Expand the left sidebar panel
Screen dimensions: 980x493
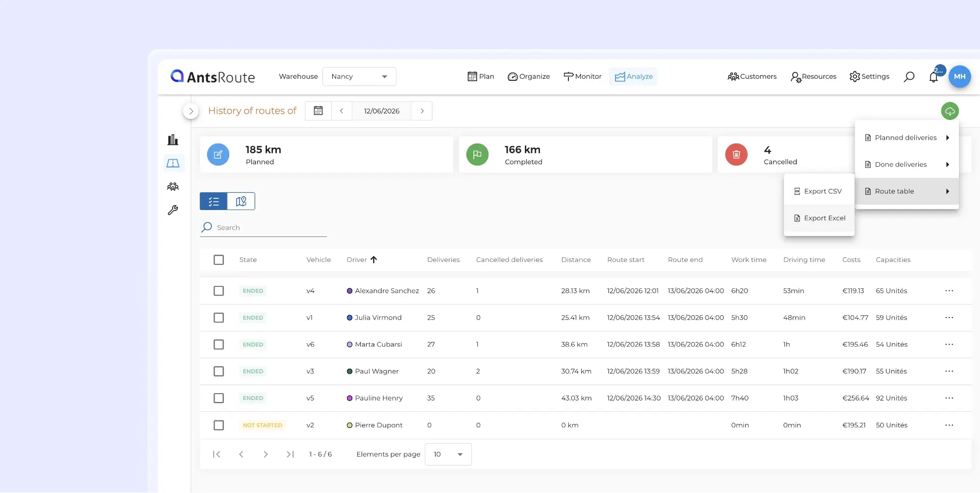[x=191, y=111]
